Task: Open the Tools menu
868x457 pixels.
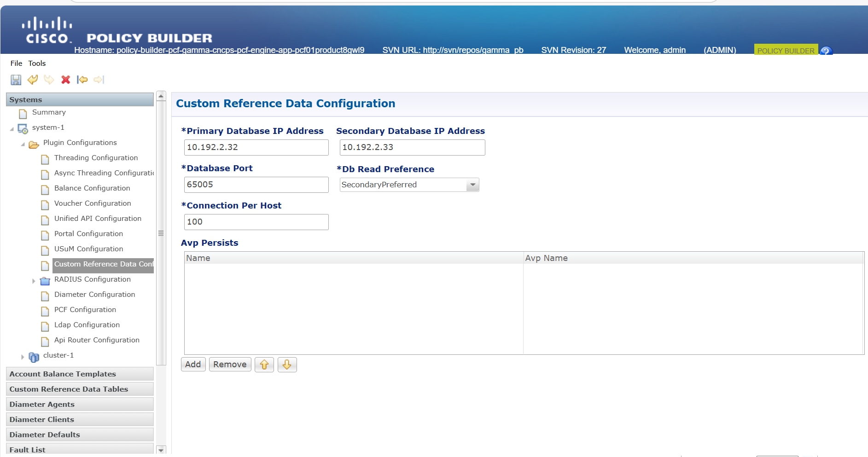Action: (x=37, y=64)
